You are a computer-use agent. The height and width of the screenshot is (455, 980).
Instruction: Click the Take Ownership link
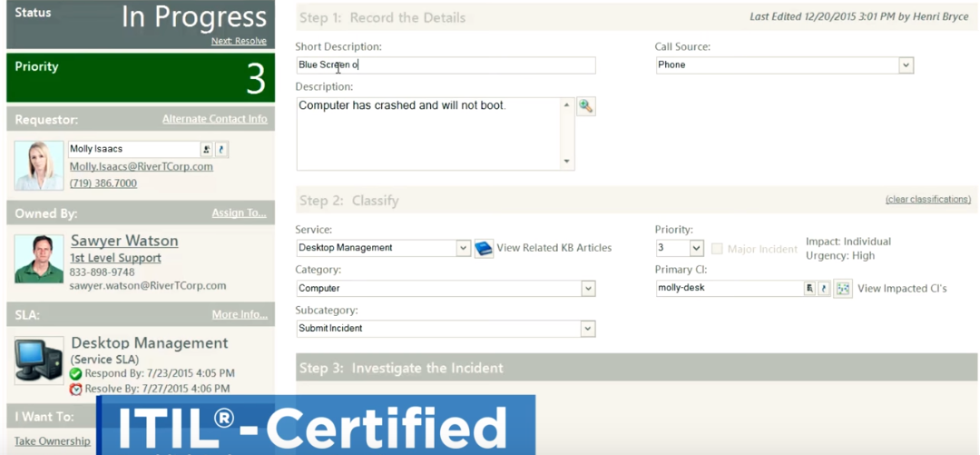[x=53, y=441]
